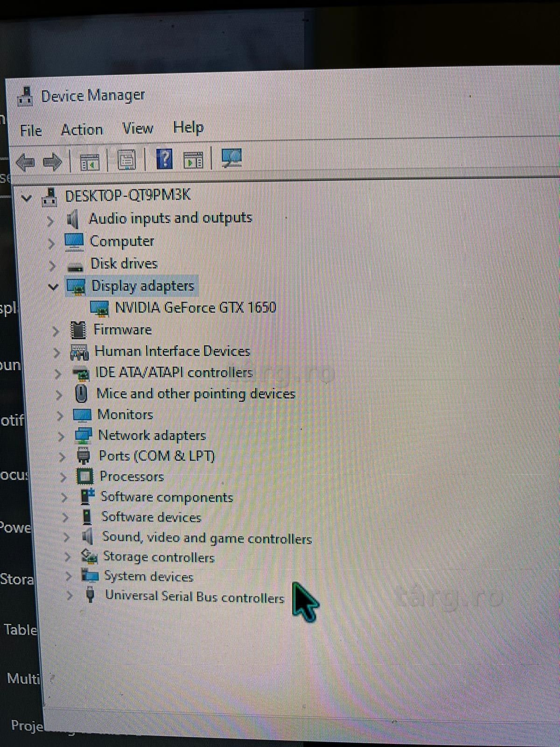560x747 pixels.
Task: Click the Software components icon
Action: tap(87, 497)
